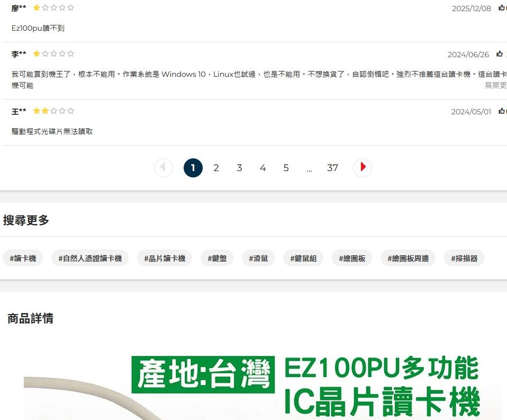Open the #自然人憑證讀卡機 tag
The height and width of the screenshot is (420, 507).
pyautogui.click(x=90, y=258)
